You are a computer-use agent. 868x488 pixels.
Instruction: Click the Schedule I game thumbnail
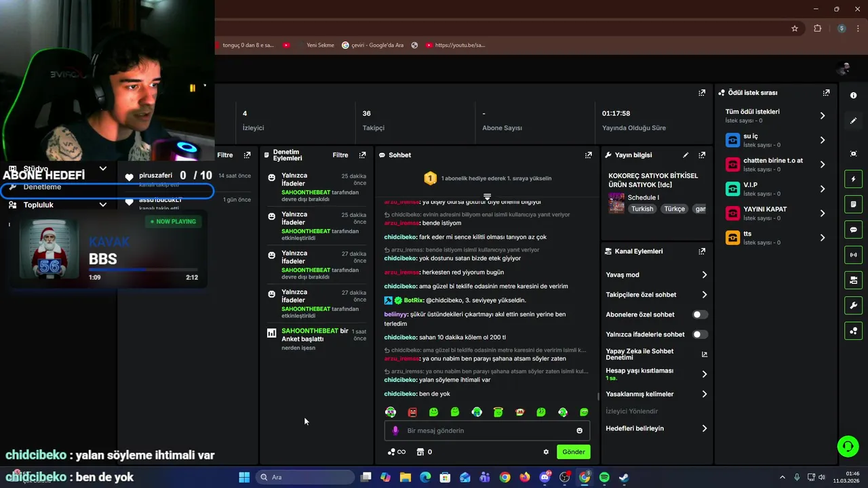pos(616,203)
